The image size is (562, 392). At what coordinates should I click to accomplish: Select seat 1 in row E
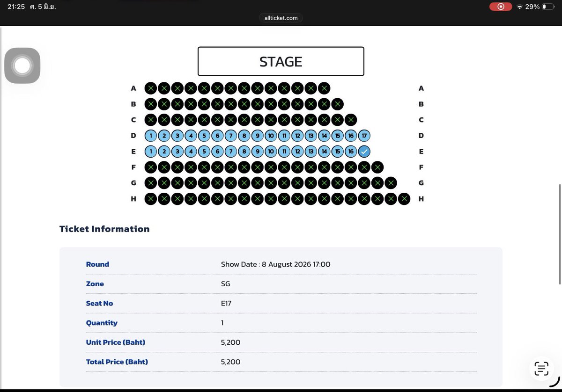(151, 152)
